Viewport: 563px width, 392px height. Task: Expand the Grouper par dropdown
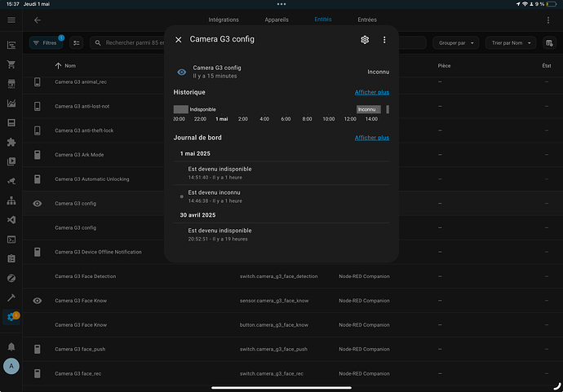(x=455, y=43)
